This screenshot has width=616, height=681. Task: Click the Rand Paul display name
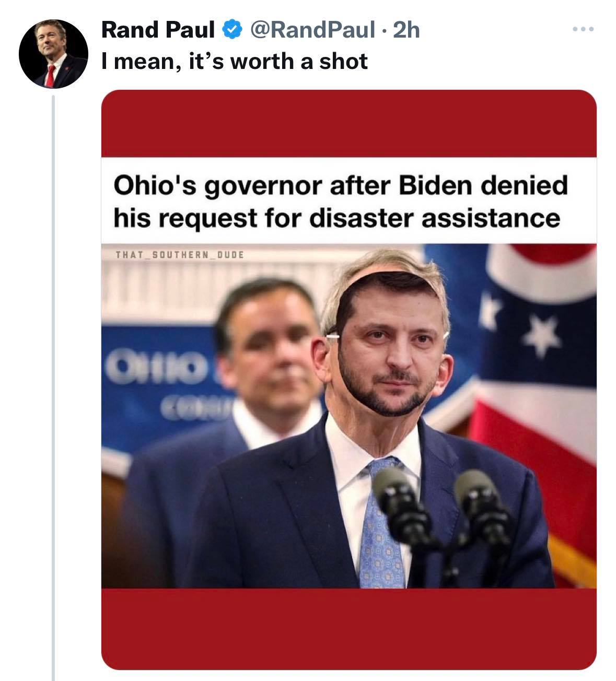(x=158, y=30)
